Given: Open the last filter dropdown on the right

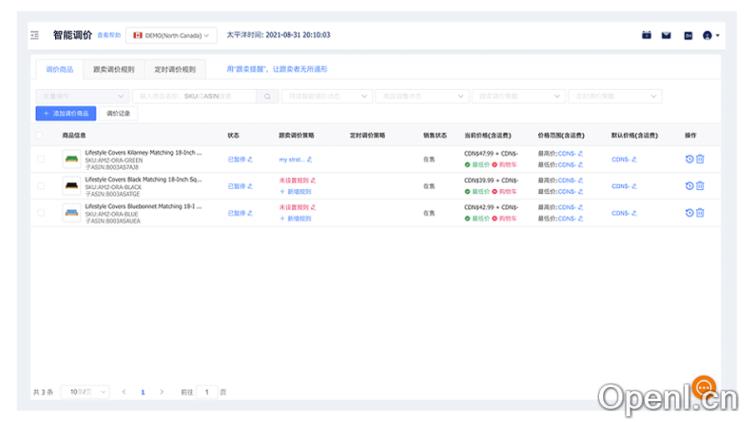Looking at the screenshot, I should 615,96.
